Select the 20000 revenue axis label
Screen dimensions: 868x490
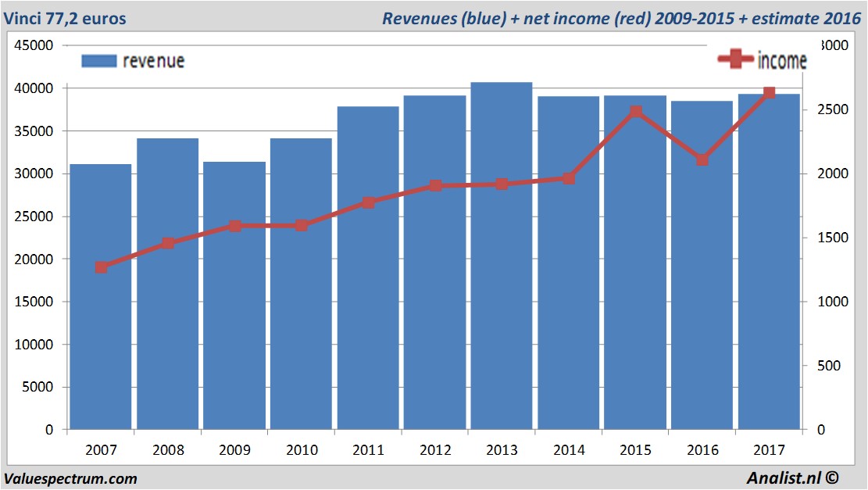[34, 259]
